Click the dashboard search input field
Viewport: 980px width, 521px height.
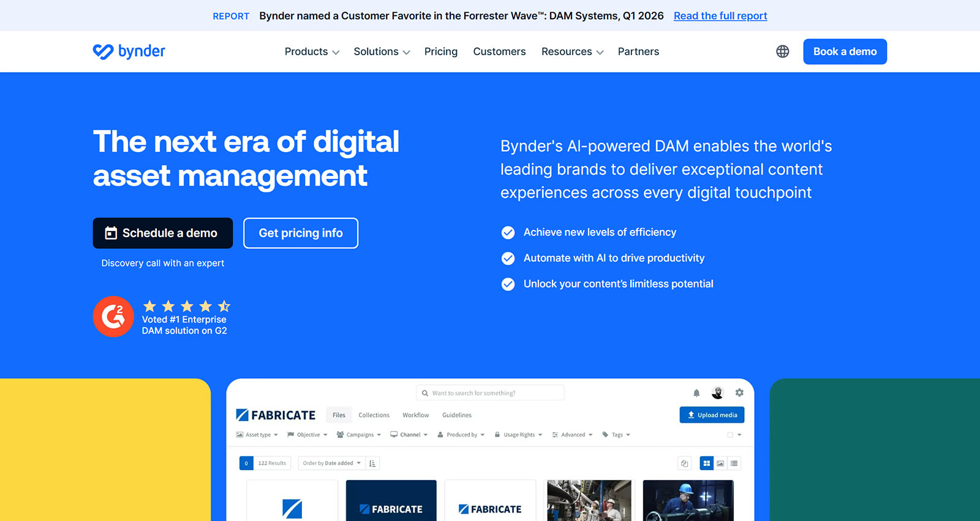tap(490, 393)
